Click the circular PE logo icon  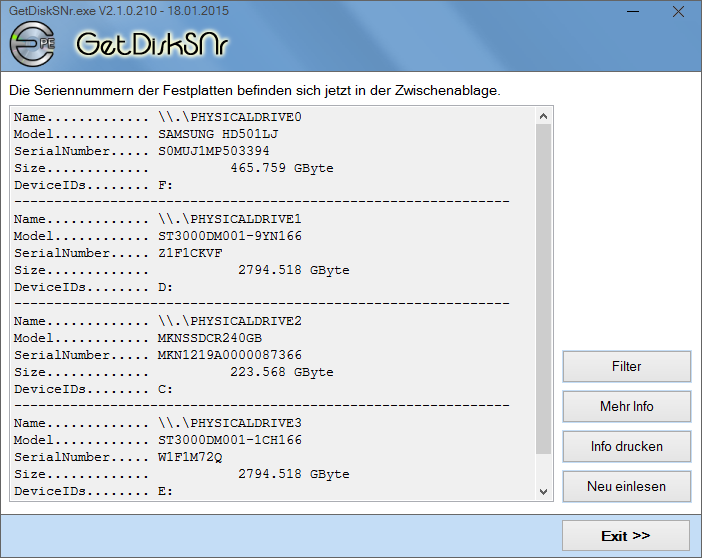point(34,45)
